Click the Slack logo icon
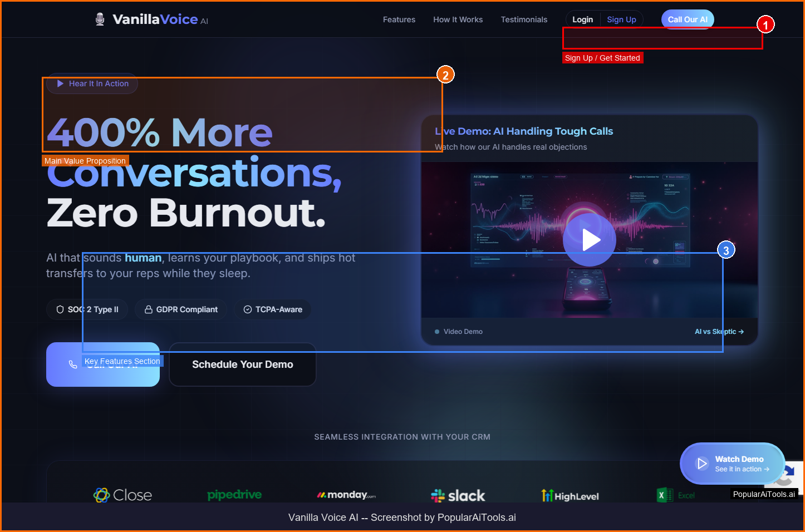The height and width of the screenshot is (532, 805). 438,495
